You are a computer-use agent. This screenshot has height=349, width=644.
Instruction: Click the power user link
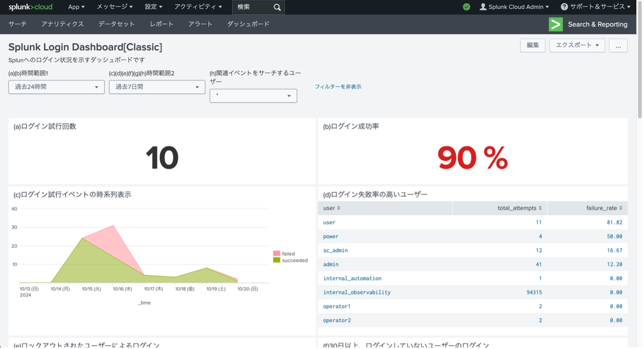(x=330, y=237)
